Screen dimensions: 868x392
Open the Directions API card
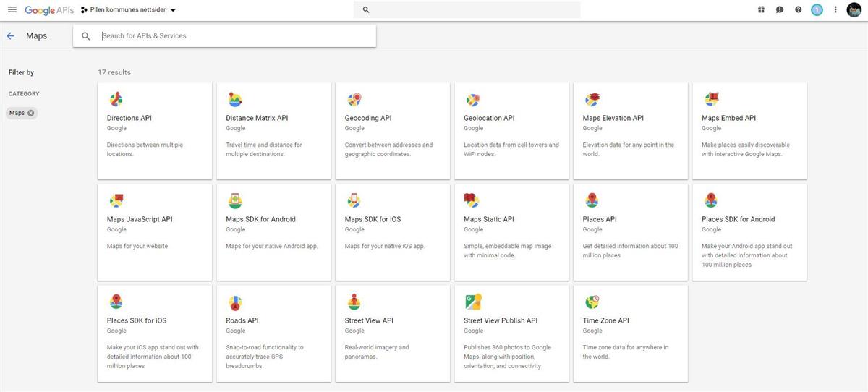click(155, 130)
